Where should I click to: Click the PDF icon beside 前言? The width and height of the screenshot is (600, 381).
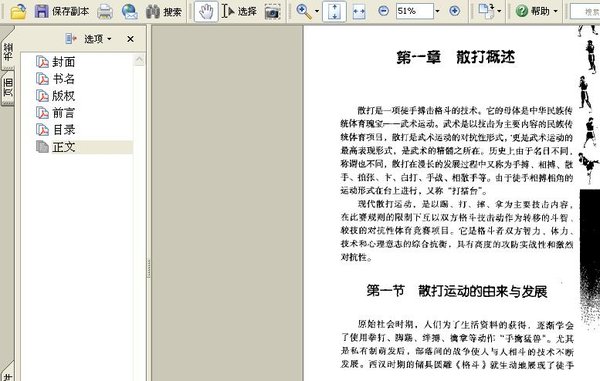click(42, 112)
